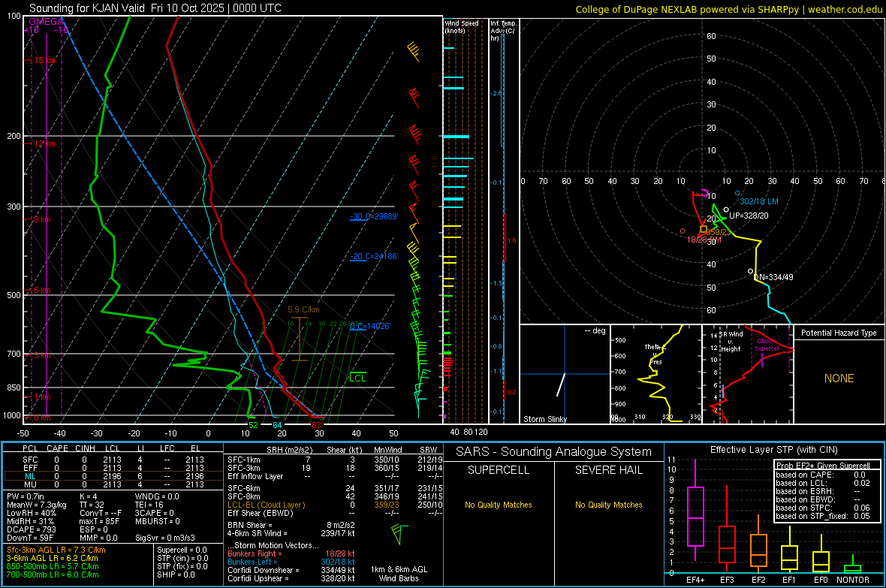Click the 'LCL-EL (Cloud Layer)' row label
This screenshot has width=886, height=588.
coord(266,505)
